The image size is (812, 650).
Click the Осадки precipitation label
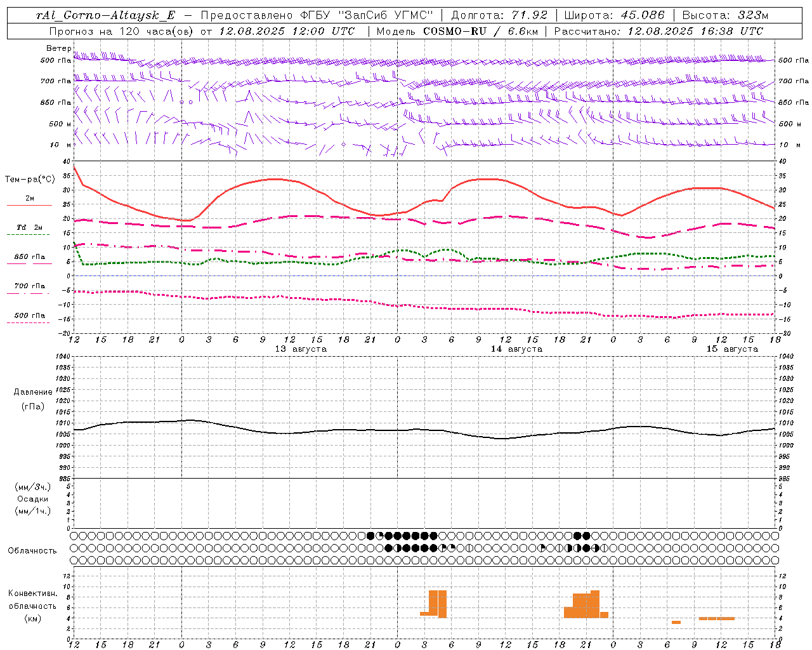coord(33,499)
